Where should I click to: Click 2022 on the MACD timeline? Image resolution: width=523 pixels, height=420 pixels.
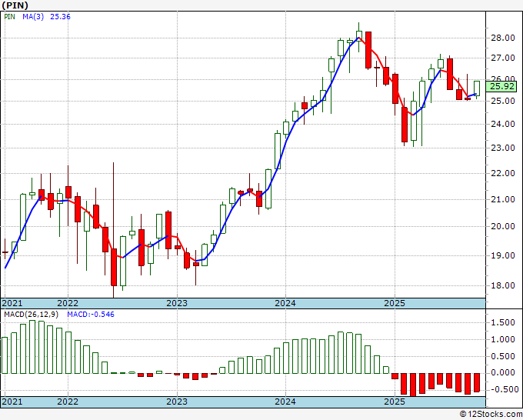point(68,402)
